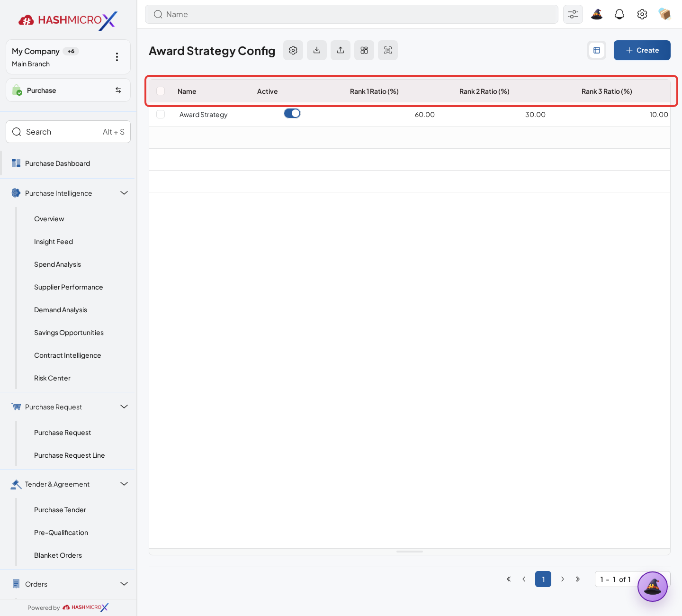Tick the Award Strategy row checkbox
The height and width of the screenshot is (616, 682).
tap(161, 114)
